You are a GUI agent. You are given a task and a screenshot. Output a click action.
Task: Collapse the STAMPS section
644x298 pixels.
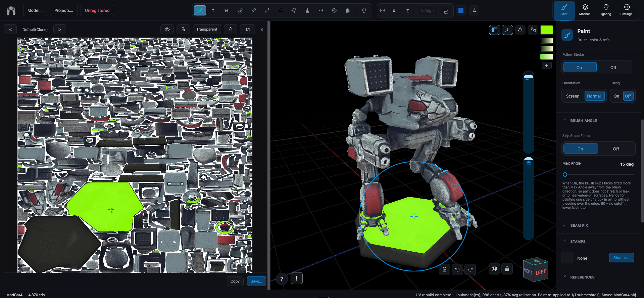click(x=578, y=242)
